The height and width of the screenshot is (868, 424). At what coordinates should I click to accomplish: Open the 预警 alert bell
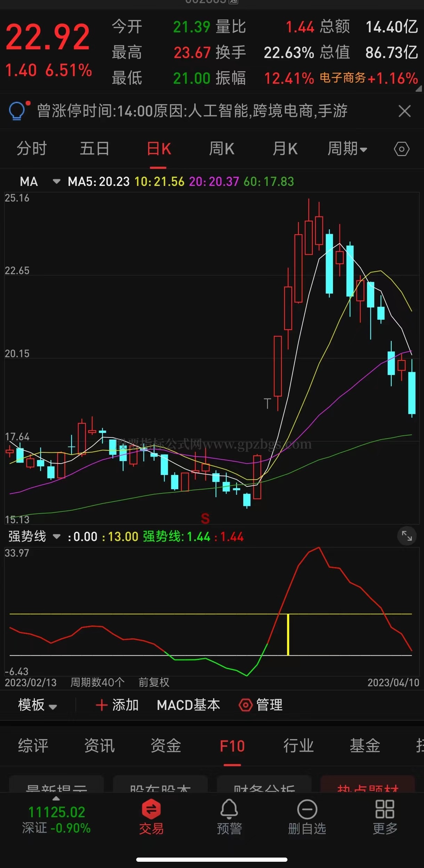pyautogui.click(x=229, y=817)
